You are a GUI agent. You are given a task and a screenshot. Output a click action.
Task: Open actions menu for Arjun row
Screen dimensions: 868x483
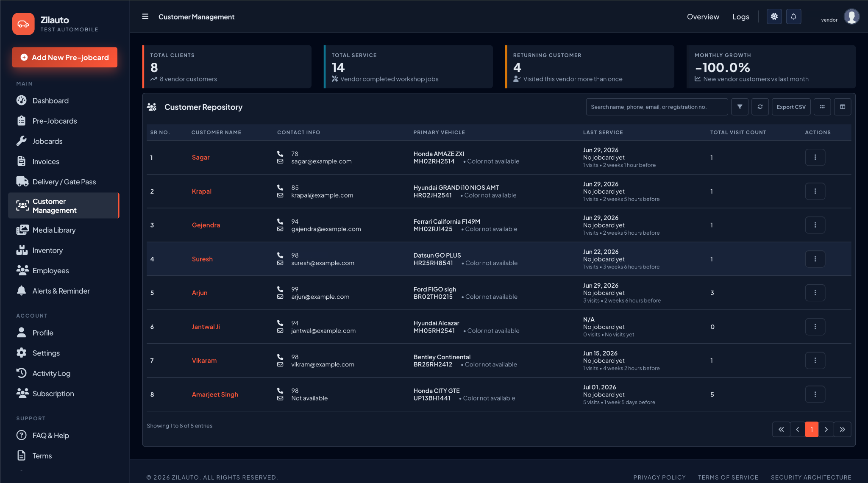coord(815,293)
